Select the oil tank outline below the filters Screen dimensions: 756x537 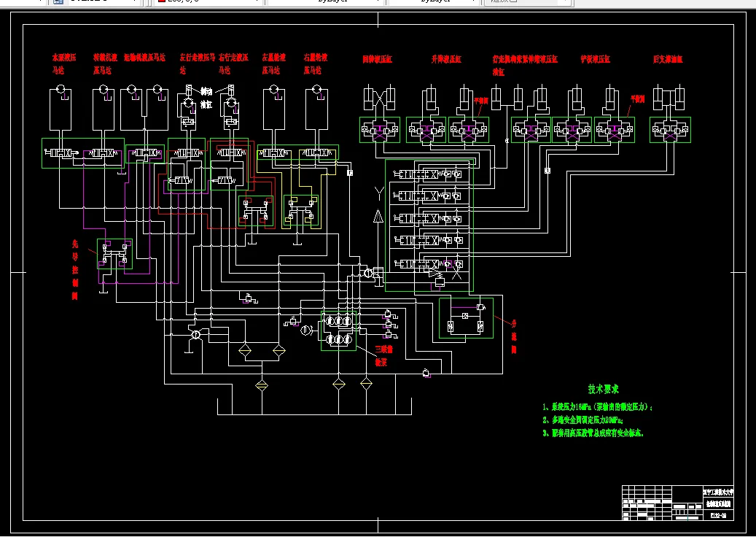point(314,406)
